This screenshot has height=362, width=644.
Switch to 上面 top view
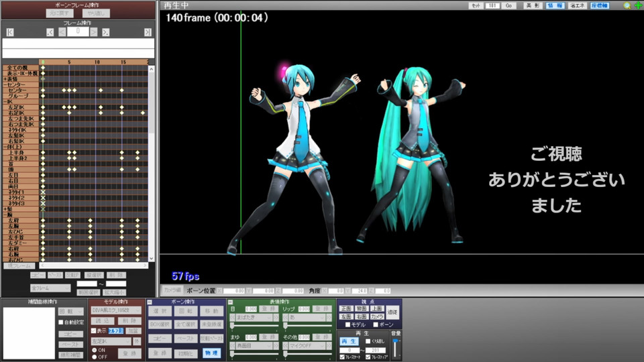tap(376, 308)
